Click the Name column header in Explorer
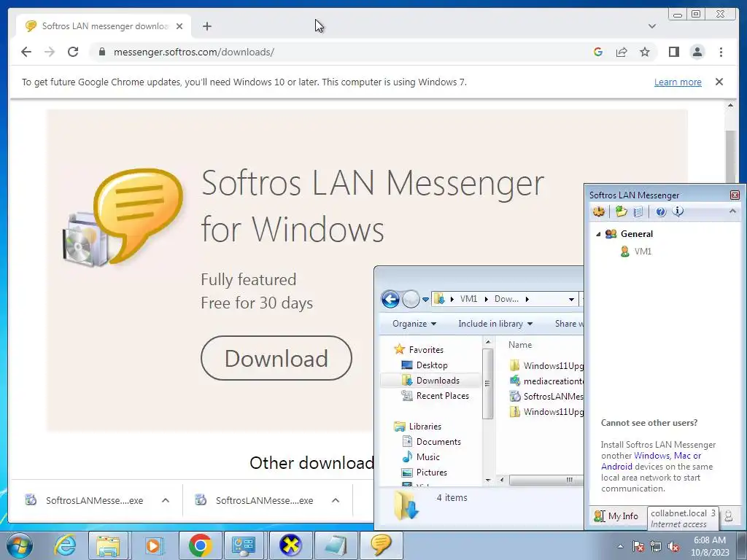Viewport: 747px width, 560px height. click(x=520, y=345)
